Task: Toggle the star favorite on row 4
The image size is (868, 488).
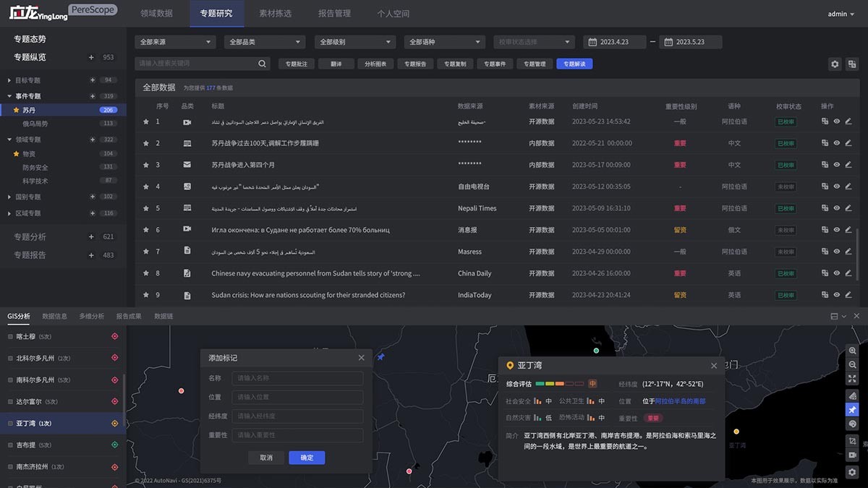Action: point(146,187)
